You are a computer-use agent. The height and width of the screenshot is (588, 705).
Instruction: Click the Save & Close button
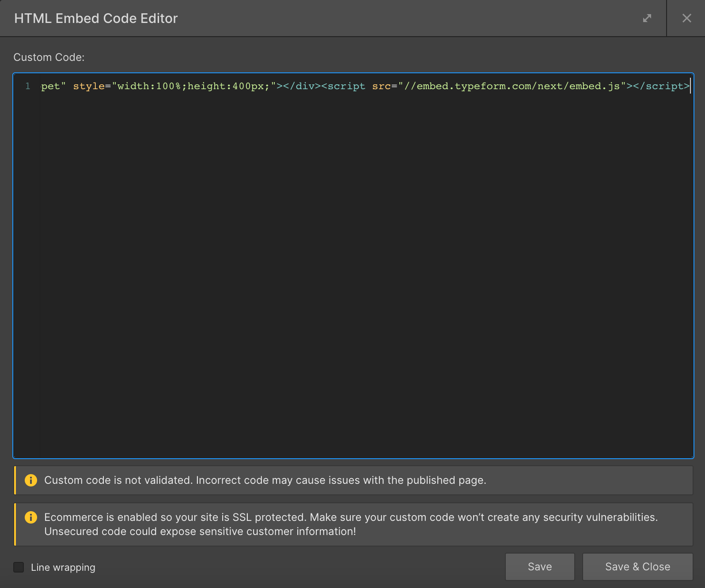[x=637, y=567]
